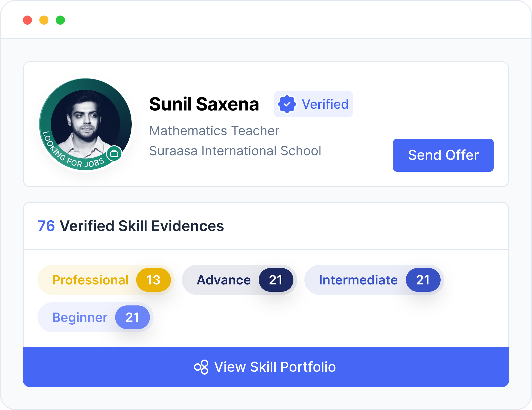Click the Suraasa International School text
This screenshot has width=532, height=410.
(235, 151)
